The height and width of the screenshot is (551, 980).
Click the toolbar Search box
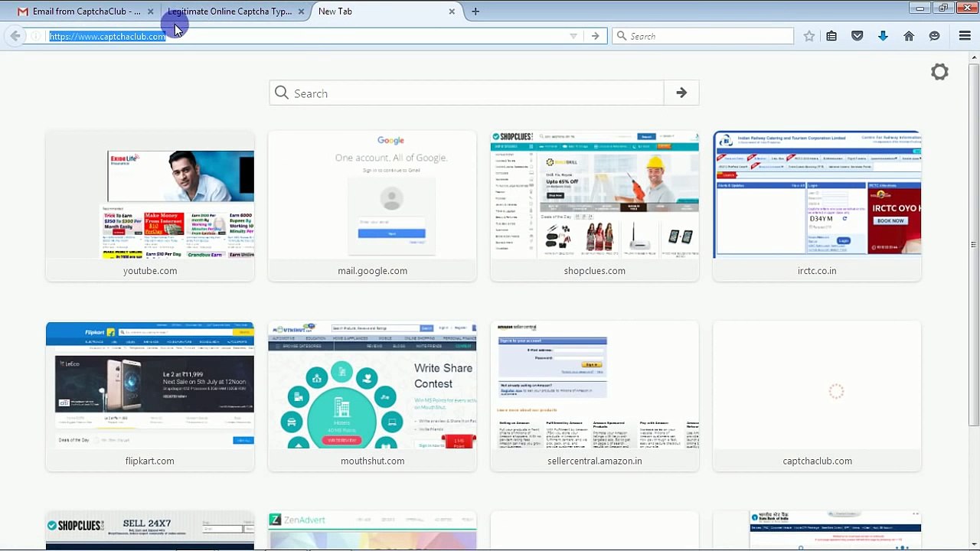click(703, 36)
